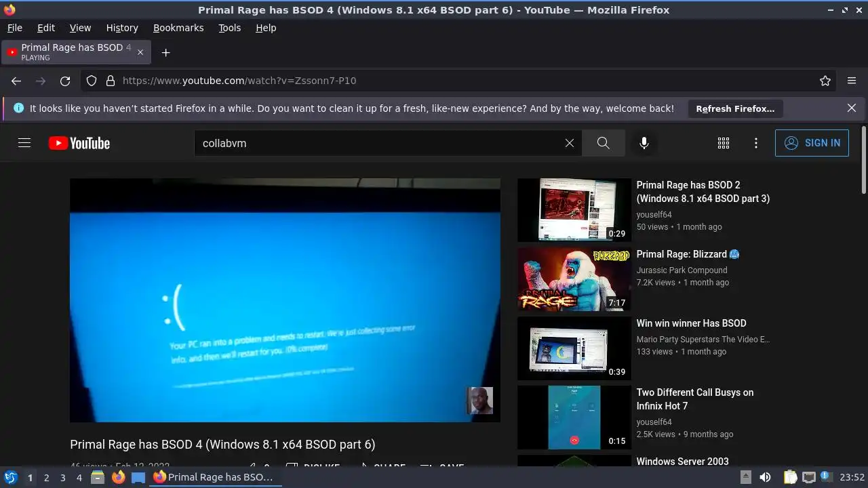Image resolution: width=868 pixels, height=488 pixels.
Task: Bookmark this page with the star
Action: point(825,81)
